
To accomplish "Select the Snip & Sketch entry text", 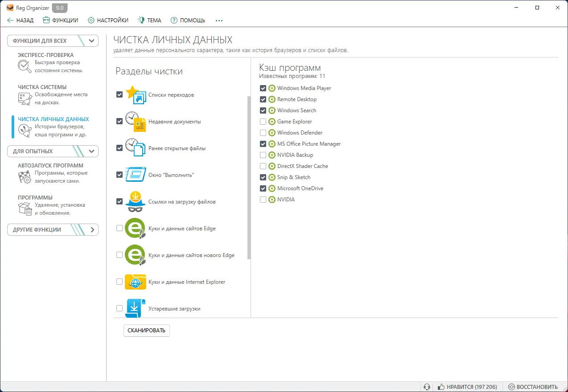I will pyautogui.click(x=294, y=177).
